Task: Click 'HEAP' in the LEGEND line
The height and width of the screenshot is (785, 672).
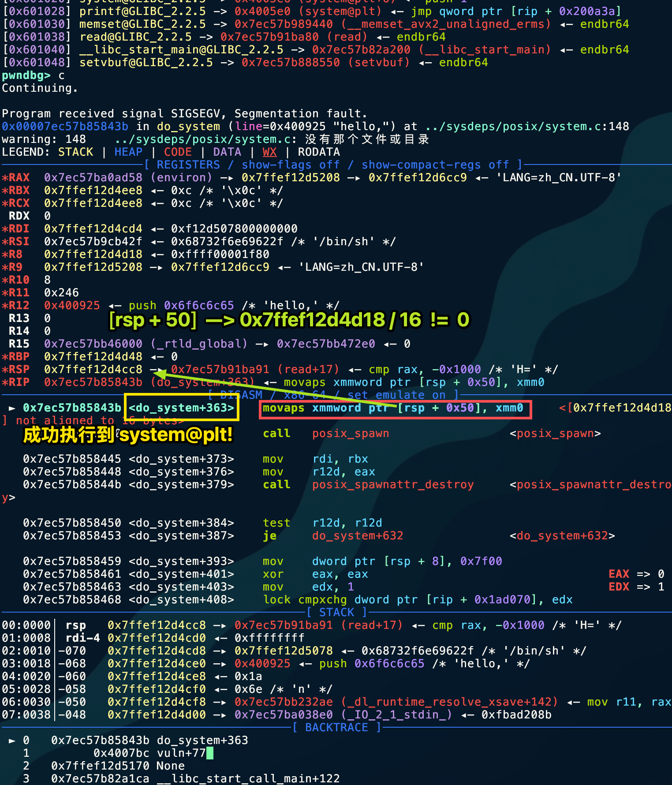Action: pyautogui.click(x=128, y=152)
